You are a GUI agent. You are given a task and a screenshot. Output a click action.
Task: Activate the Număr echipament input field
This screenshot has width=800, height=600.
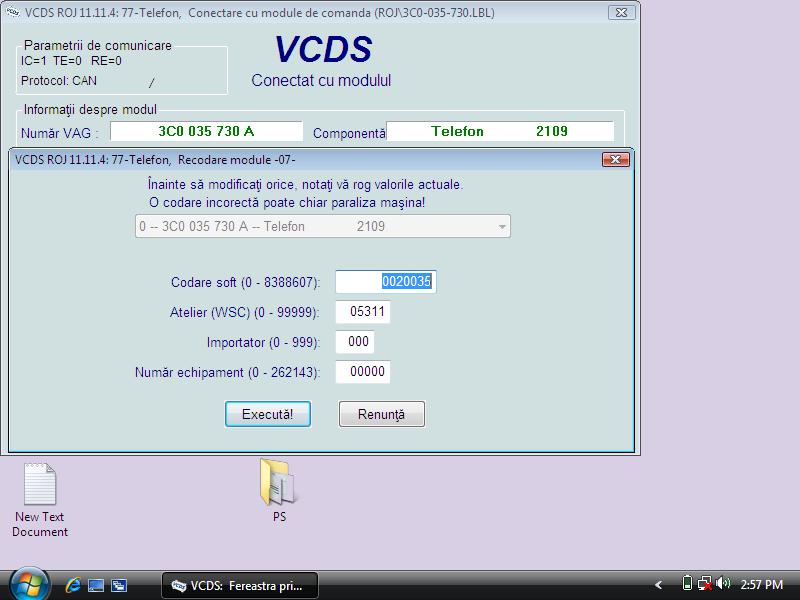(x=363, y=372)
